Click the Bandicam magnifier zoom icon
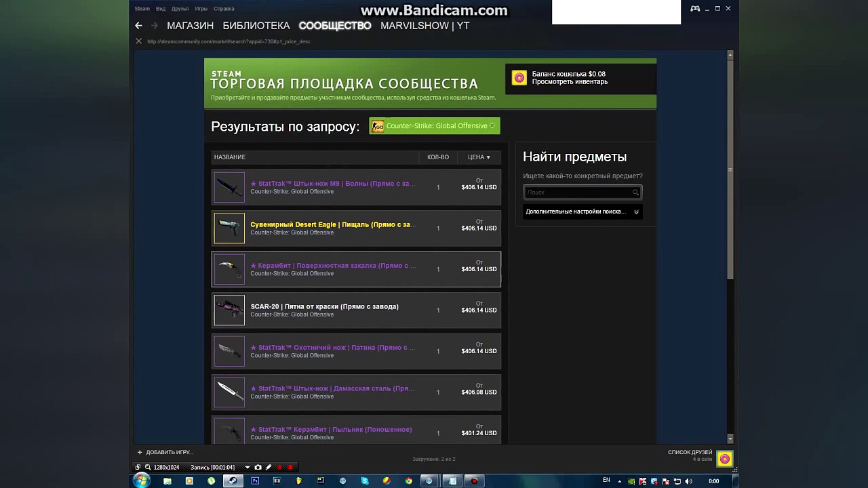868x488 pixels. (x=147, y=467)
